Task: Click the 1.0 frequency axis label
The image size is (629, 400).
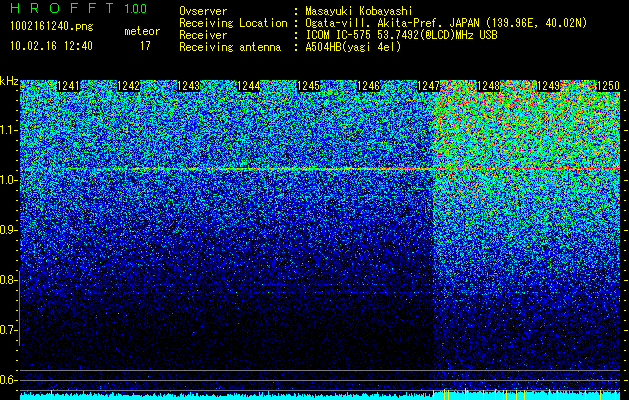Action: (9, 180)
